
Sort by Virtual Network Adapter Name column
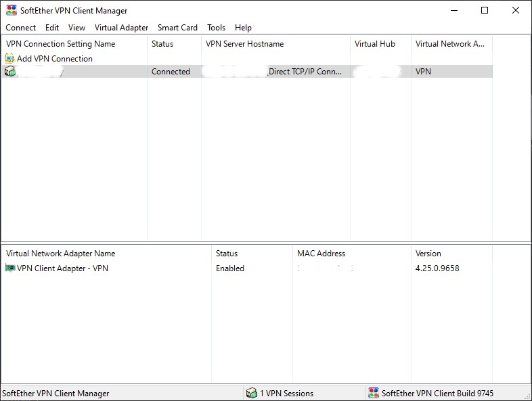[106, 254]
